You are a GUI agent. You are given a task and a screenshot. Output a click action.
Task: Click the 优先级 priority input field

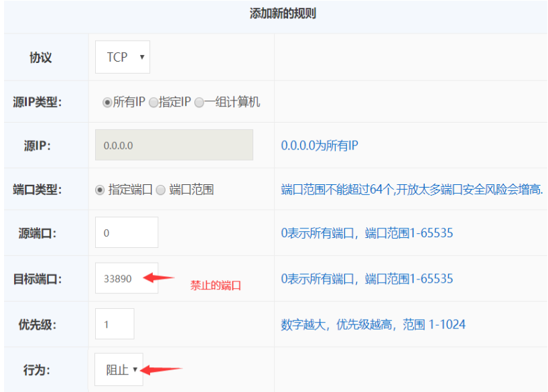[115, 324]
